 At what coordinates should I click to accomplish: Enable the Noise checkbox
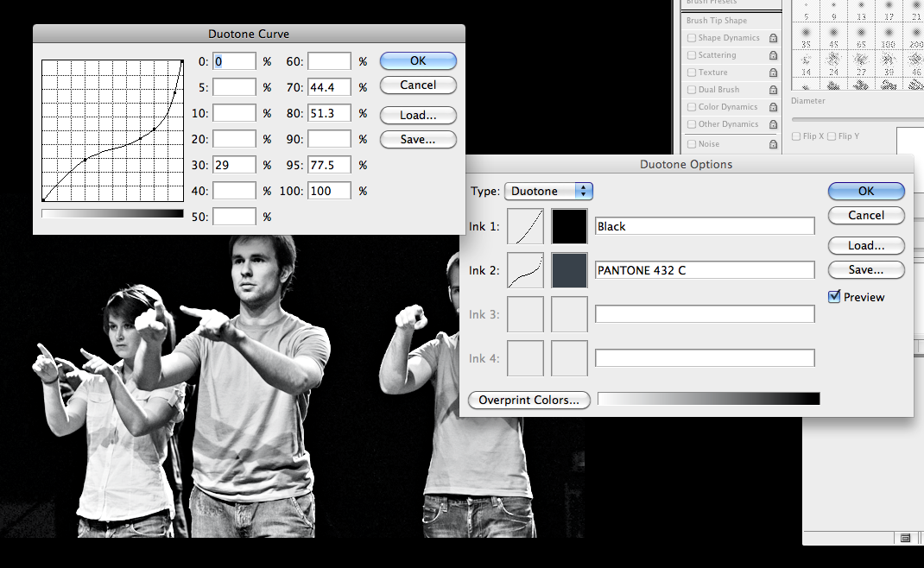(x=692, y=144)
